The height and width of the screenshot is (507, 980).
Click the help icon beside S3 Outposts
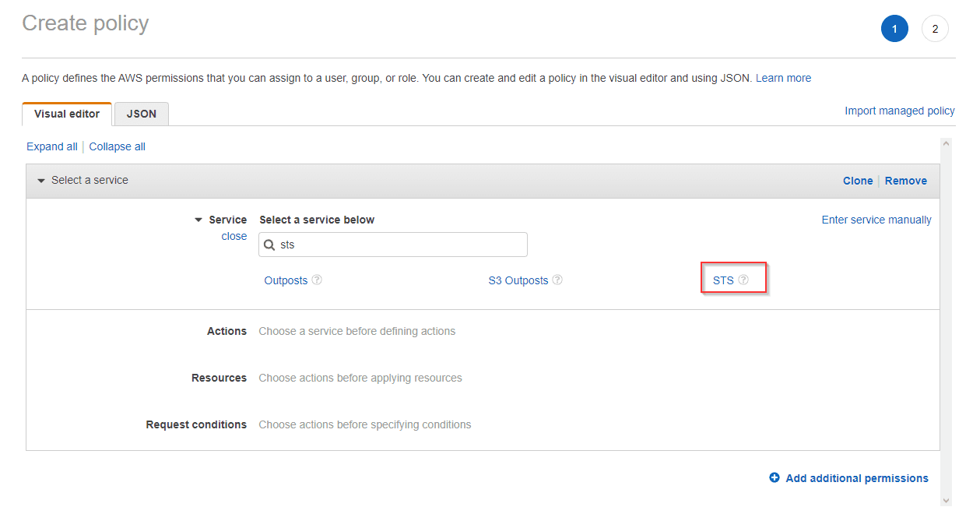click(557, 280)
